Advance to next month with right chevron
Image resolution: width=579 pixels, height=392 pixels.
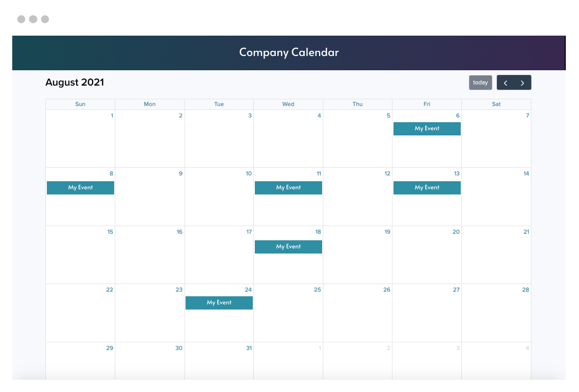tap(522, 82)
